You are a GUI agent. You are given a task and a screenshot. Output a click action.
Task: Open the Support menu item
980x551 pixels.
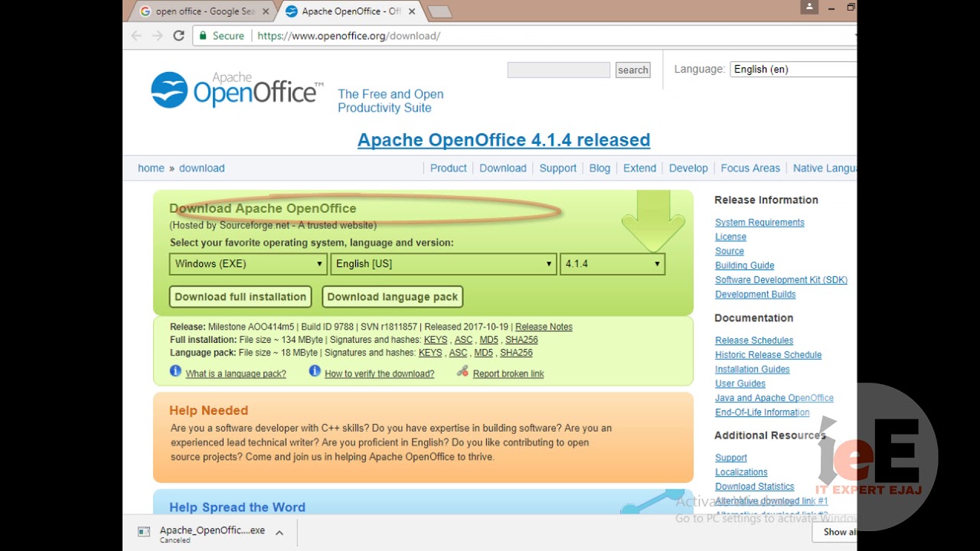(558, 168)
